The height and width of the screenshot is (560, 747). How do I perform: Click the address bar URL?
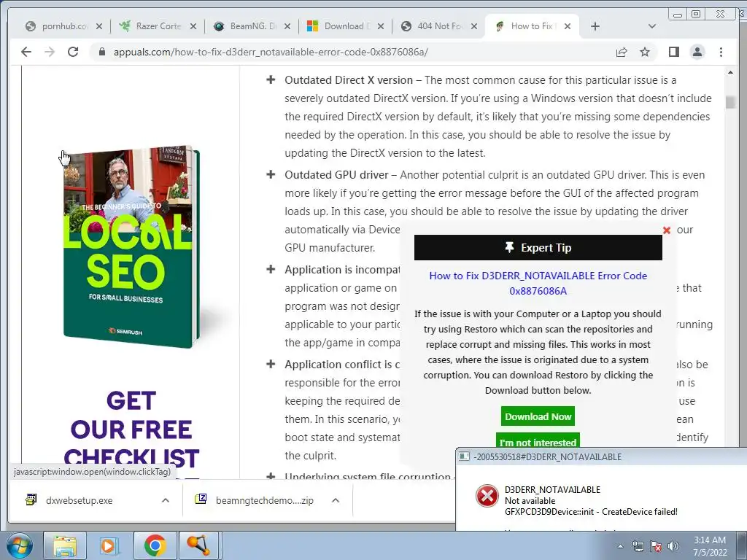271,52
